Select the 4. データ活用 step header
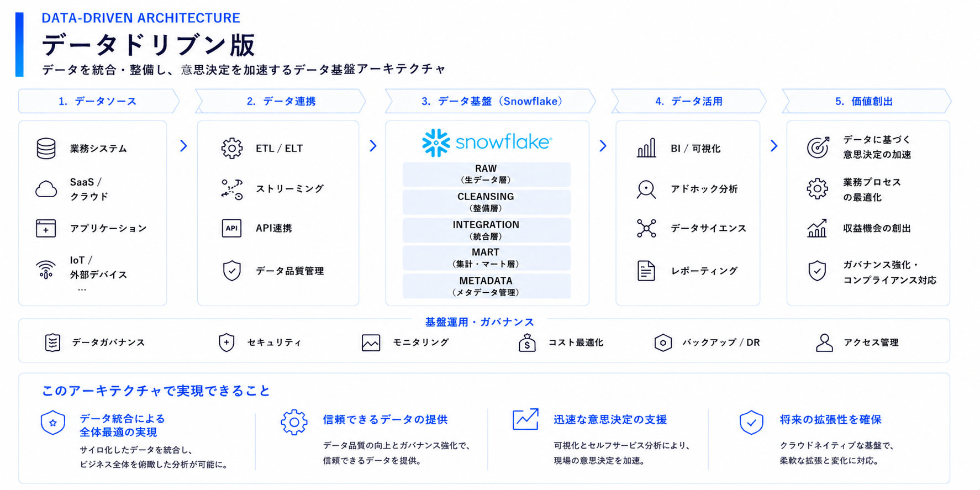The image size is (980, 490). click(x=689, y=101)
